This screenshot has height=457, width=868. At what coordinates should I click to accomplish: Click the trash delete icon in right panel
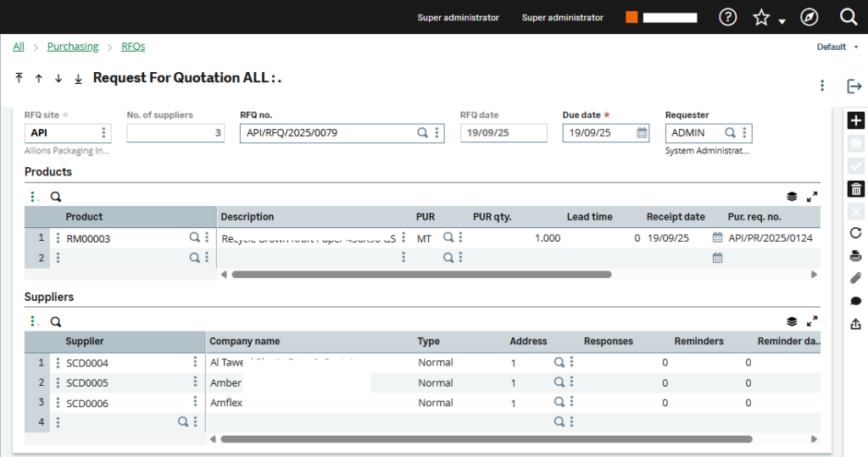point(855,188)
